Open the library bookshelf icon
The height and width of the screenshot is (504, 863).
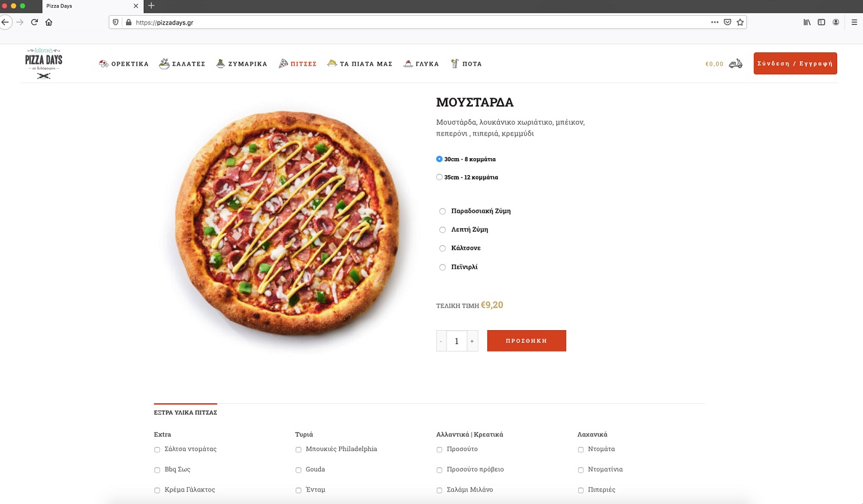807,22
